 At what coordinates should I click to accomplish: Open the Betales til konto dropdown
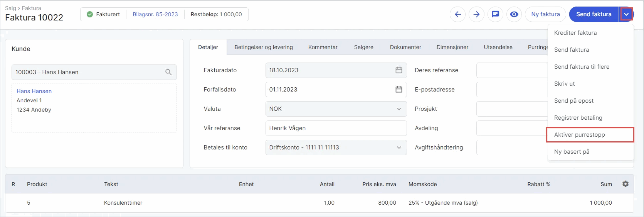pyautogui.click(x=336, y=147)
